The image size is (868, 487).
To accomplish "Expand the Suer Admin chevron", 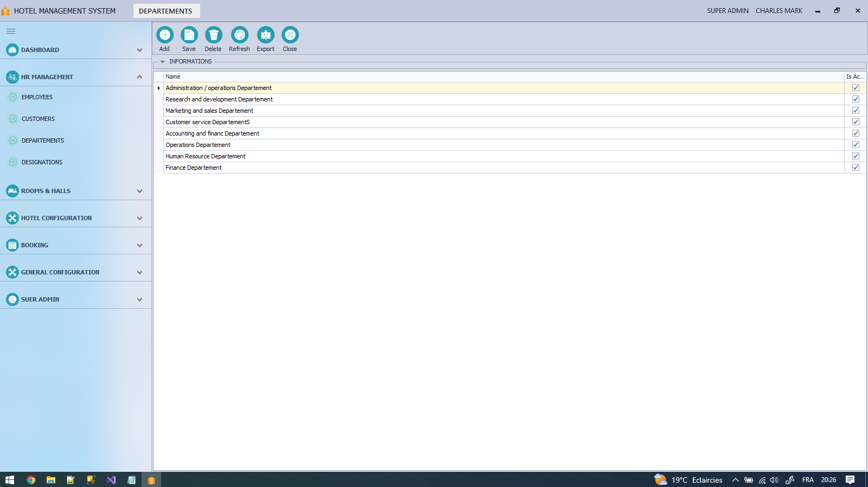I will click(139, 299).
